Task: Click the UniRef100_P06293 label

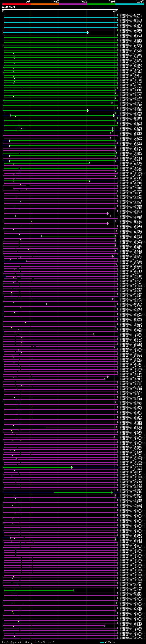Action: coord(131,95)
